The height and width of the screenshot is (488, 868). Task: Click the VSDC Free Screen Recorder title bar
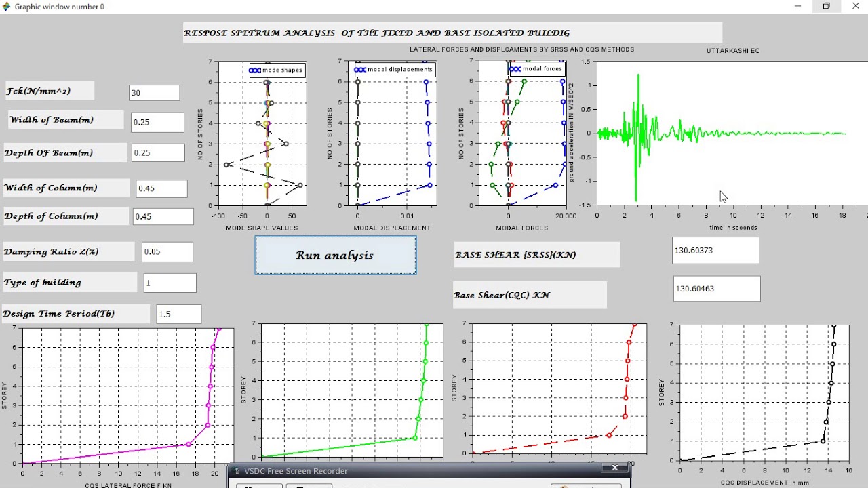pos(429,471)
